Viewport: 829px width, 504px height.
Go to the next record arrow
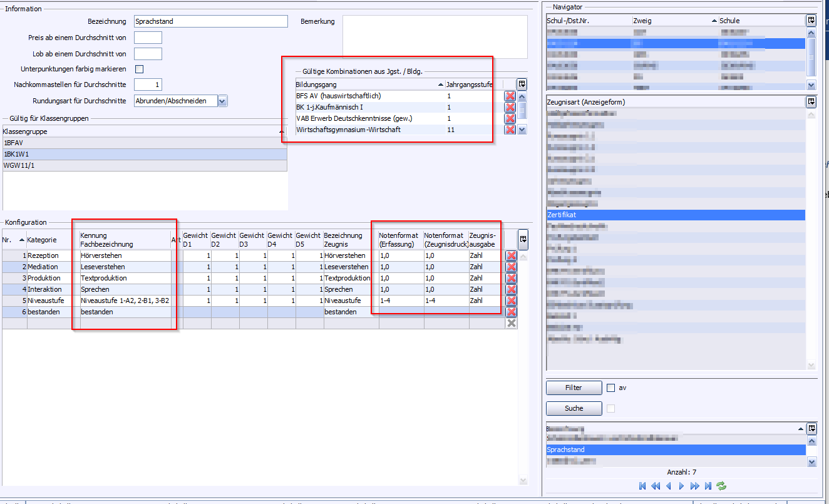tap(682, 486)
